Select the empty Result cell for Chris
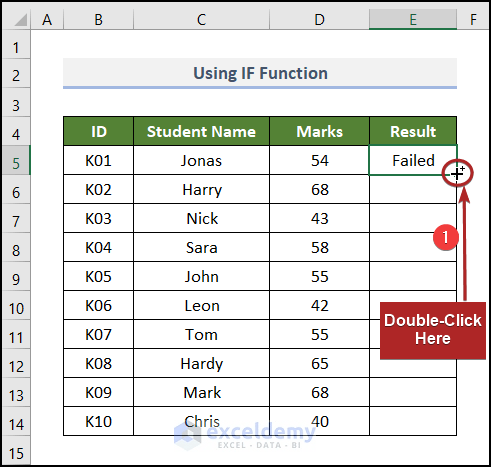This screenshot has width=491, height=467. [x=413, y=421]
